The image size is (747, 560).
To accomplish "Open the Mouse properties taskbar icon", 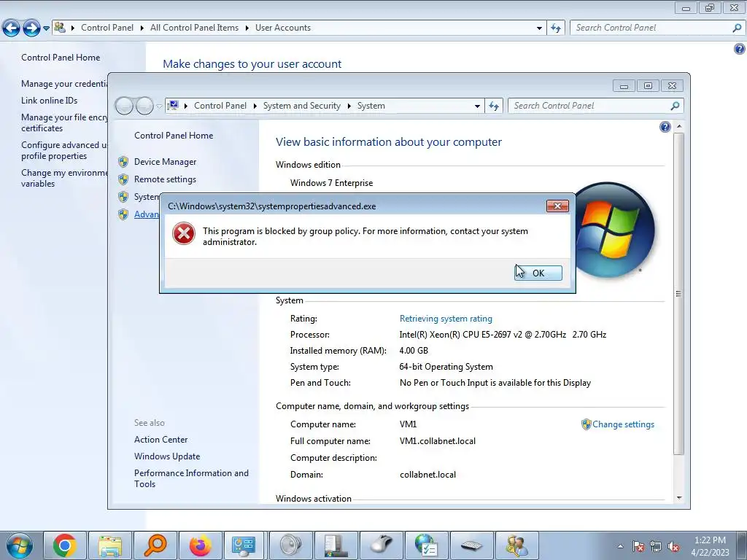I will tap(381, 545).
